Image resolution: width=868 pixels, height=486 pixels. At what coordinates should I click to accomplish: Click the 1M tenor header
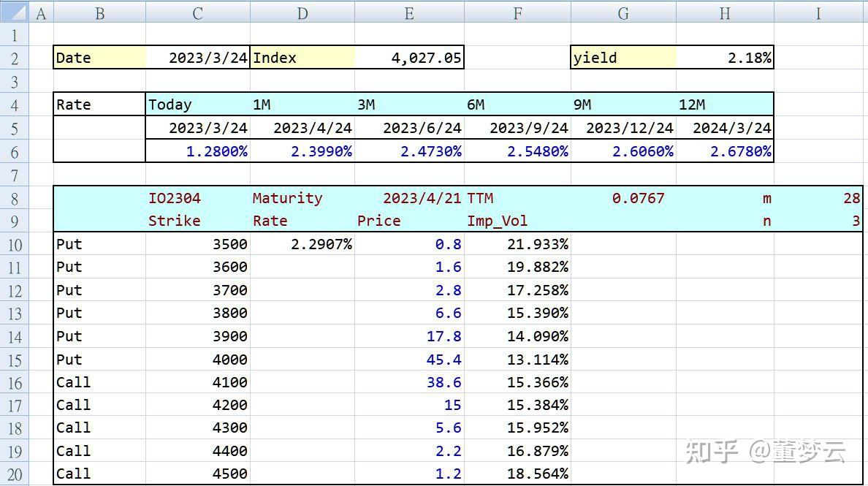(x=302, y=105)
